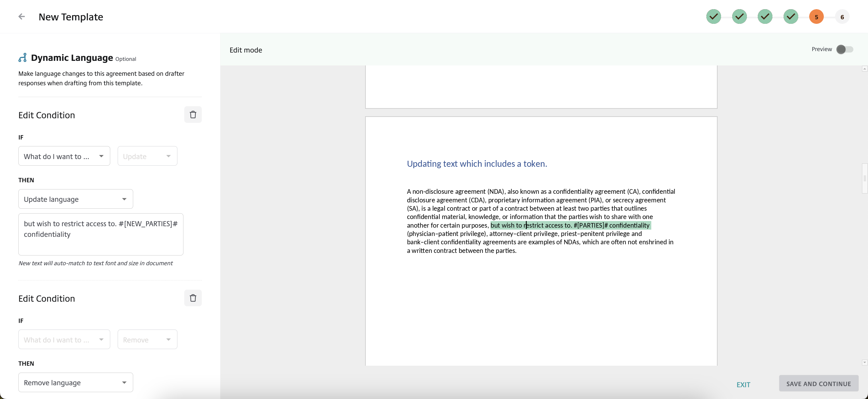Click the heading 'Updating text which includes a token.'
This screenshot has height=399, width=868.
(x=477, y=164)
